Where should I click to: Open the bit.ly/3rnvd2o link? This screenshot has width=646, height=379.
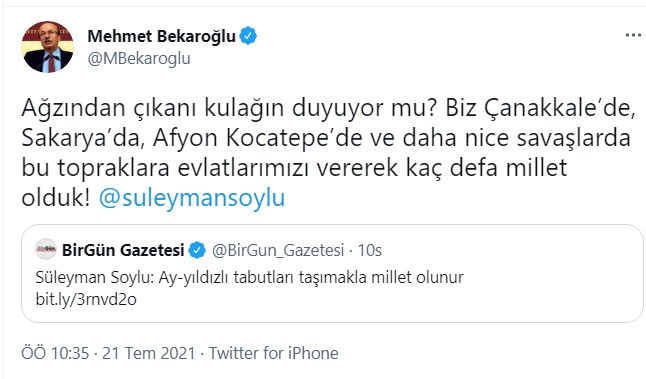[86, 299]
